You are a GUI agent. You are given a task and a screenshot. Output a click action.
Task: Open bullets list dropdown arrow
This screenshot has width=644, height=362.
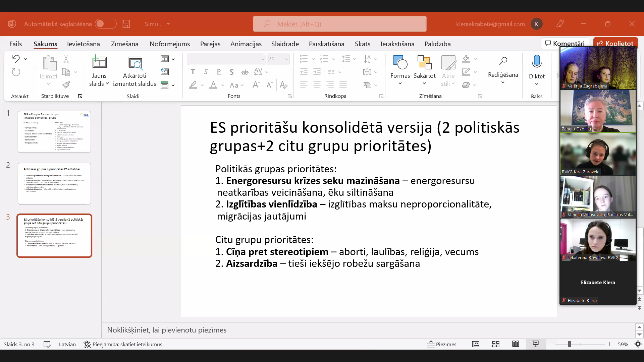(313, 59)
